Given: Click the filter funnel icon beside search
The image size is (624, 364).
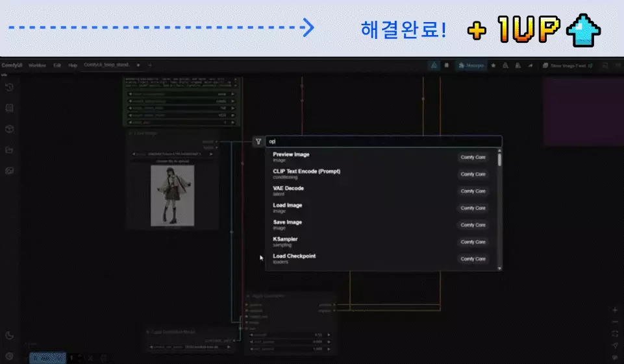Looking at the screenshot, I should pyautogui.click(x=258, y=141).
